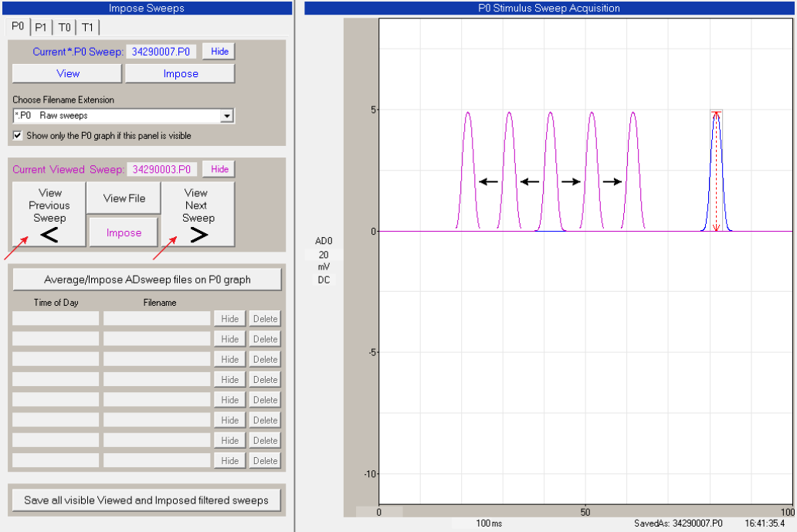Hide the Current Viewed Sweep
This screenshot has width=797, height=532.
(219, 169)
